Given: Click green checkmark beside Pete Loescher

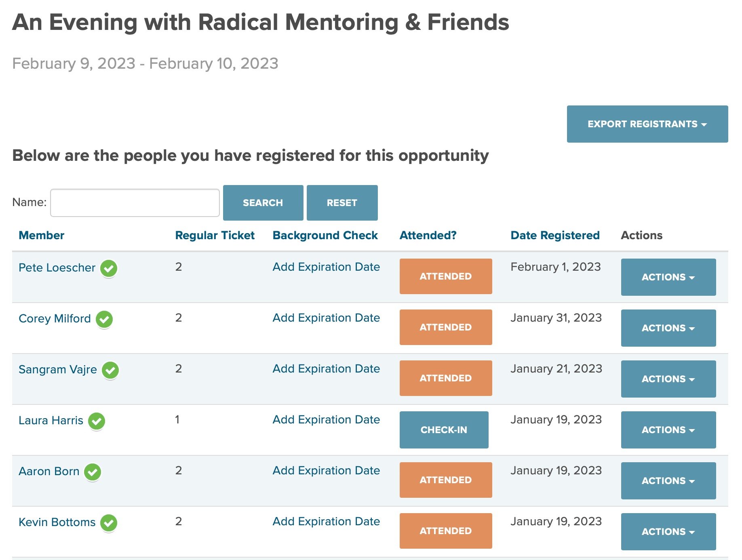Looking at the screenshot, I should point(109,268).
